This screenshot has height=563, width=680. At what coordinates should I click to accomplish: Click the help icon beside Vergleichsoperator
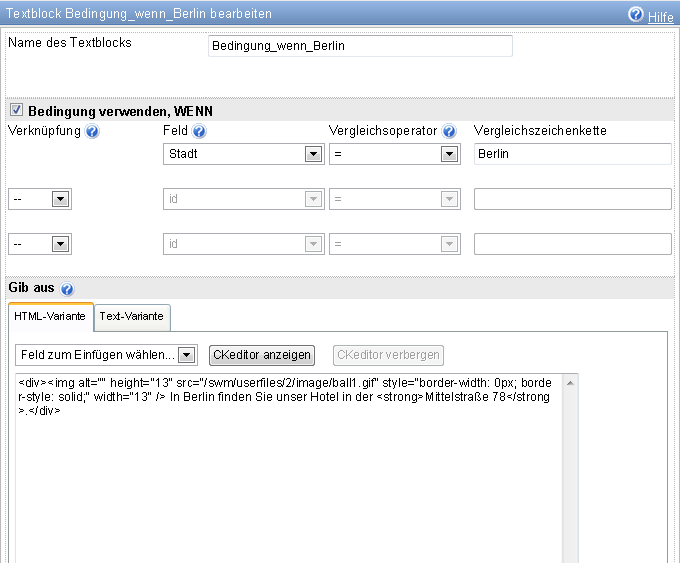[449, 131]
